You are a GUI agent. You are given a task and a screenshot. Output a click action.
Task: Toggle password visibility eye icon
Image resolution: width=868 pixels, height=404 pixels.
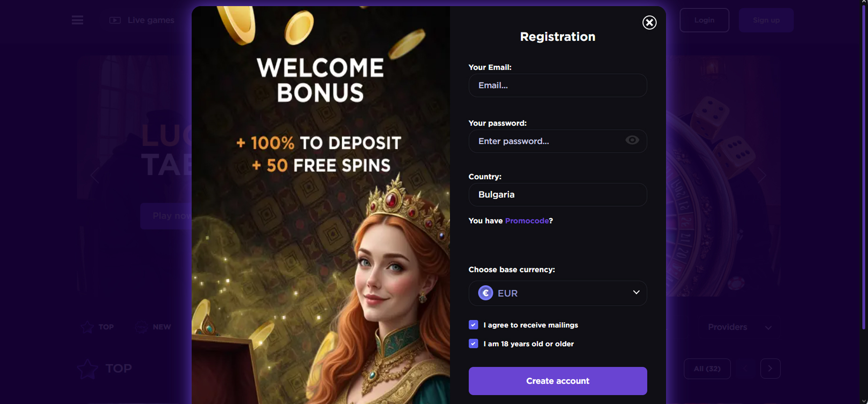coord(632,140)
